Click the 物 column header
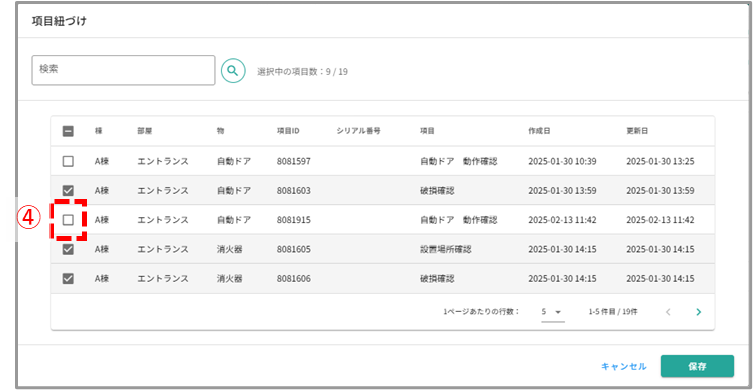Viewport: 753px width, 390px height. (x=220, y=131)
